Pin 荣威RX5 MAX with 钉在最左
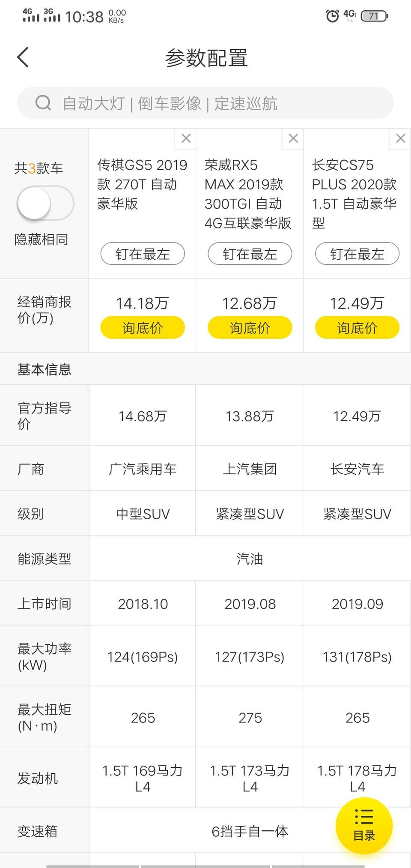Image resolution: width=411 pixels, height=868 pixels. pos(250,254)
